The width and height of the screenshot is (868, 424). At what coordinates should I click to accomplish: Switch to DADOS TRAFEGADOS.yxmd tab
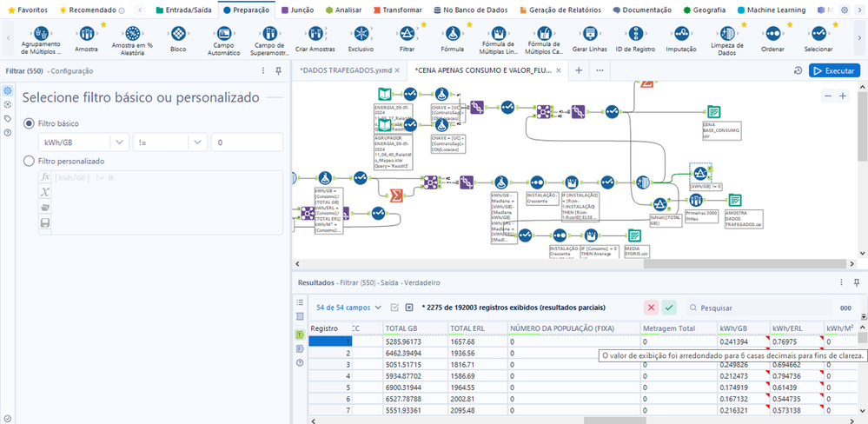[346, 70]
